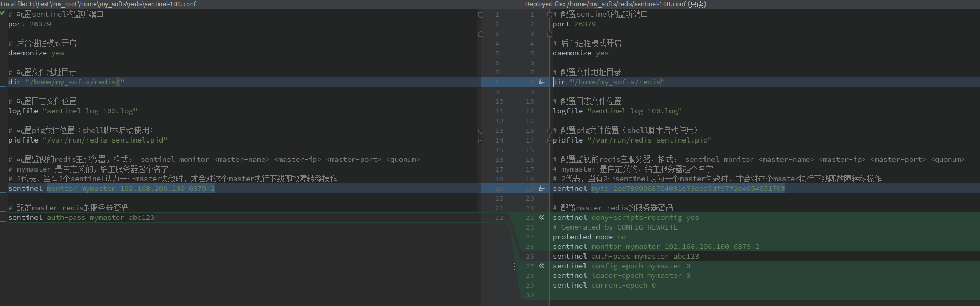Collapse fold marker at line 14 in local file
The height and width of the screenshot is (306, 980).
tap(481, 140)
